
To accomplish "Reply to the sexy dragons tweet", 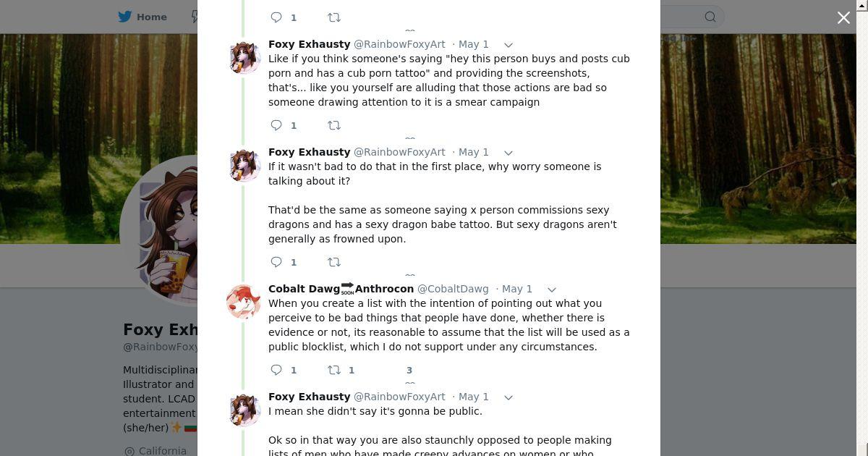I will (x=276, y=262).
